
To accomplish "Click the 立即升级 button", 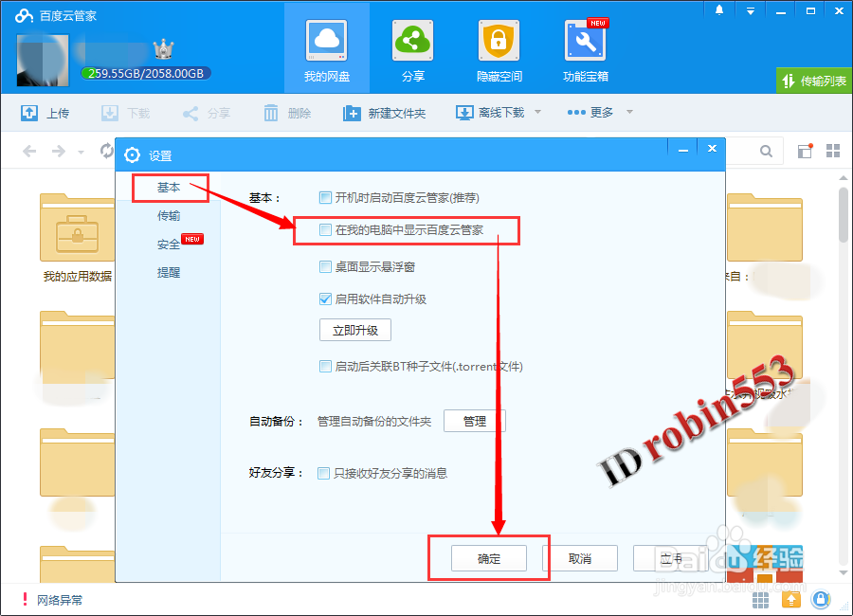I will coord(354,331).
